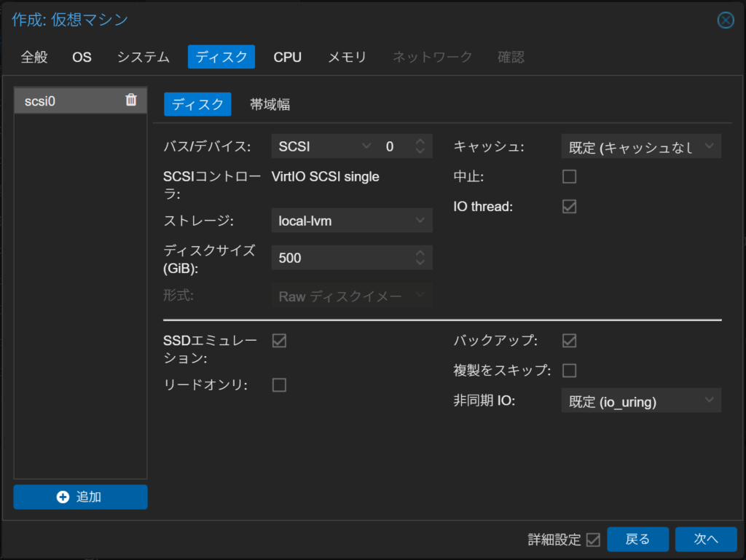Enable 複製をスキップ checkbox
The width and height of the screenshot is (746, 560).
pyautogui.click(x=569, y=371)
